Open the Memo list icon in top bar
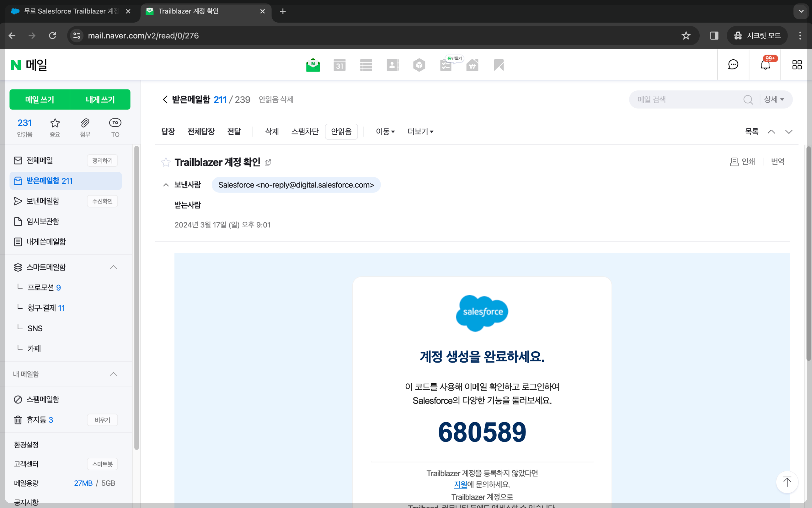This screenshot has width=812, height=508. [x=366, y=65]
